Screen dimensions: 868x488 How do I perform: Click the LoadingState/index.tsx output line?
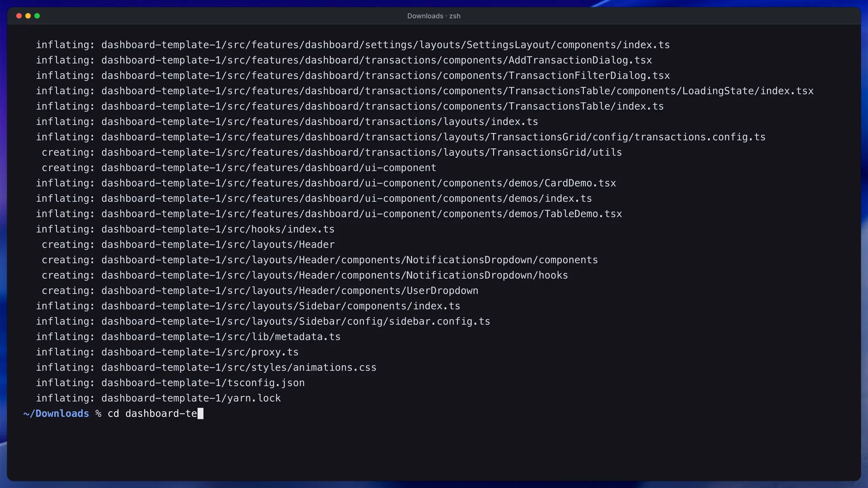click(425, 91)
